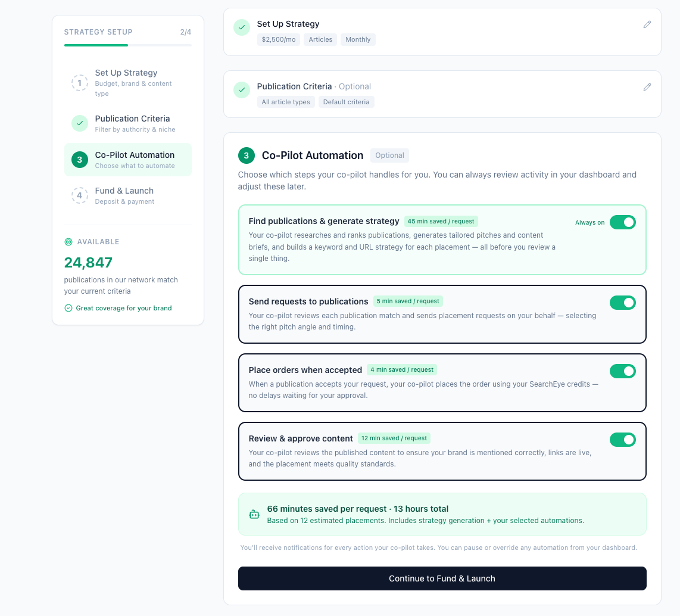Select the pencil edit icon on Set Up Strategy card

(647, 25)
